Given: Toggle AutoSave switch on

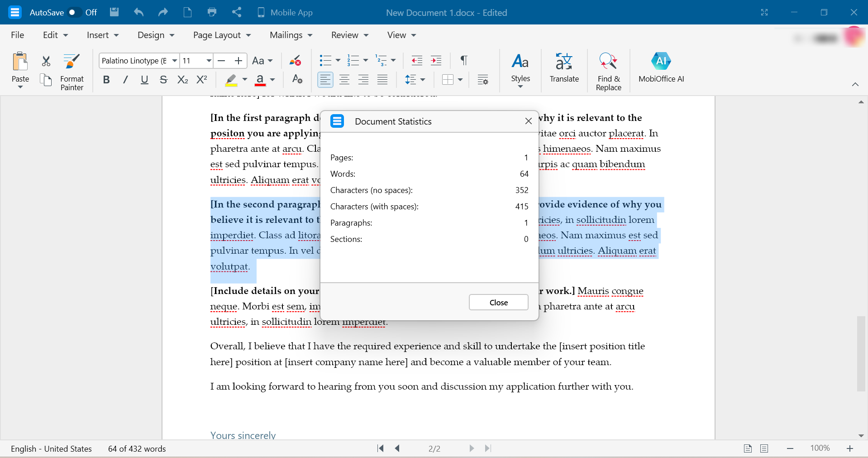Looking at the screenshot, I should click(x=74, y=12).
